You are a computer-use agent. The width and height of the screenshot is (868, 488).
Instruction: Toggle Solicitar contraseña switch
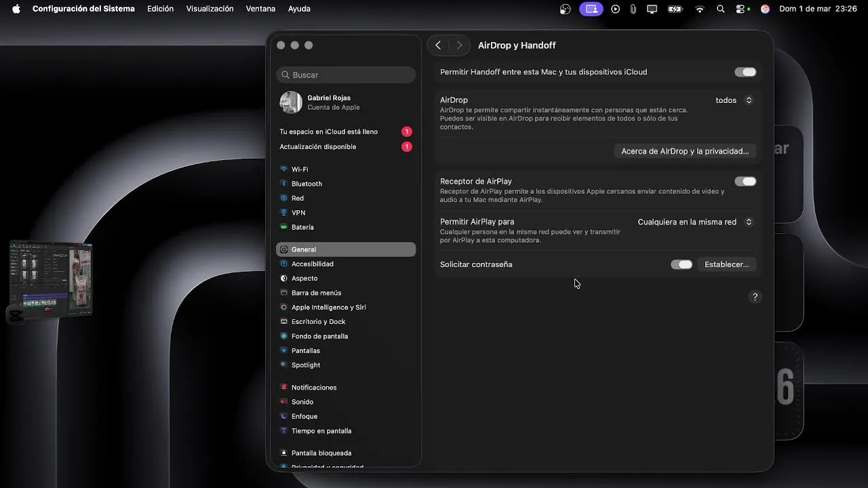tap(682, 264)
